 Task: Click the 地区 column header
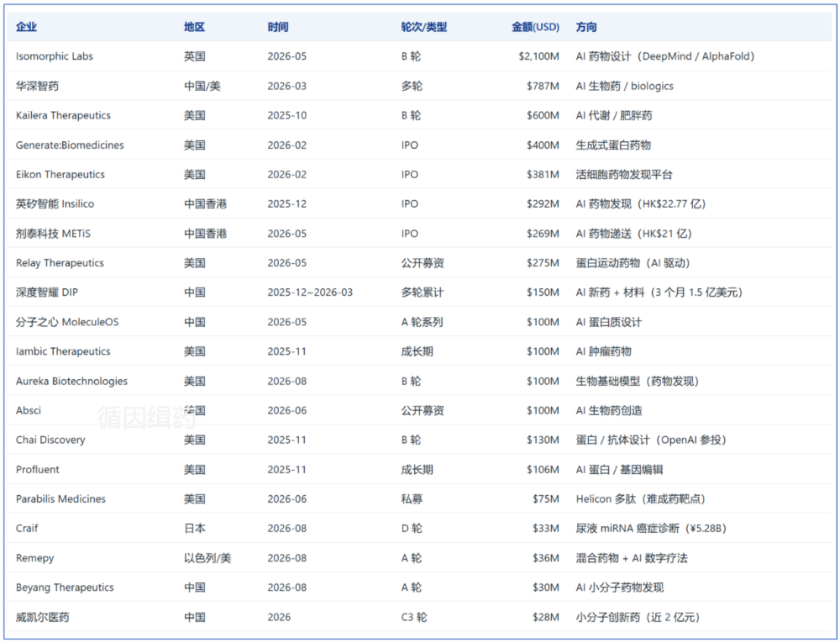(x=195, y=27)
